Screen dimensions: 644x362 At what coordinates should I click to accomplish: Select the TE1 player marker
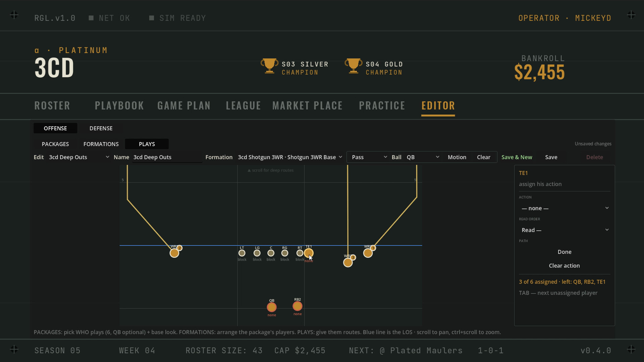point(309,253)
